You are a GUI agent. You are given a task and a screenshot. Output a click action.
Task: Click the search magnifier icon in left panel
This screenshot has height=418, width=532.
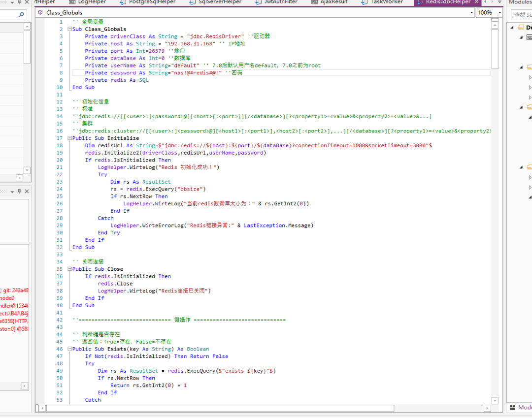tap(21, 15)
